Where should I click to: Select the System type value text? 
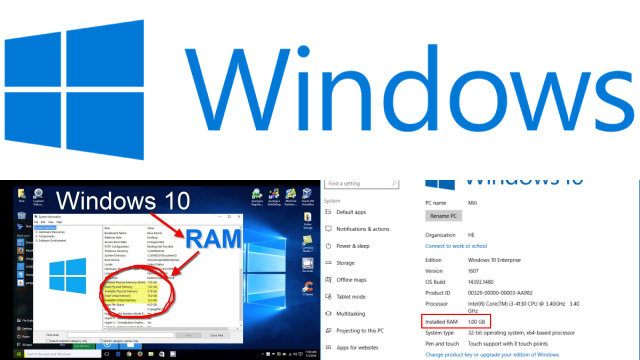click(x=521, y=333)
